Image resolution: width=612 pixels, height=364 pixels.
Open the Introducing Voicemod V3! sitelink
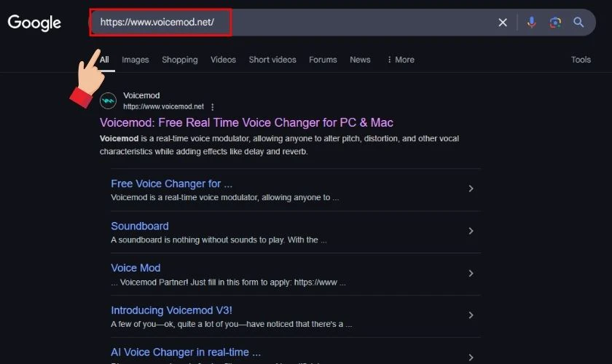click(x=171, y=310)
